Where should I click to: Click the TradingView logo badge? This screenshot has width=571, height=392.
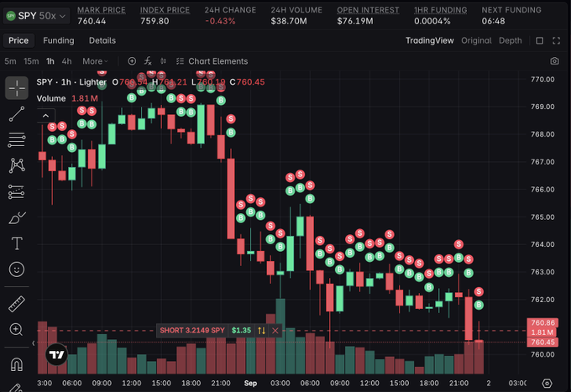[56, 354]
